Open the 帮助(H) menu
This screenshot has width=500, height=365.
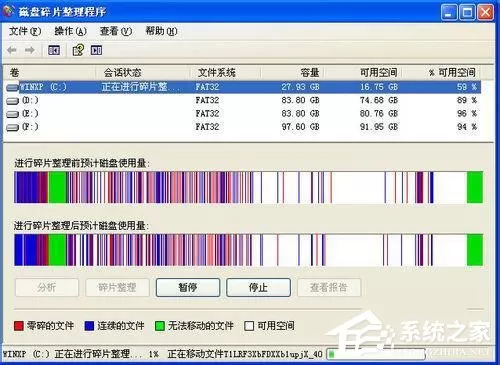point(161,31)
